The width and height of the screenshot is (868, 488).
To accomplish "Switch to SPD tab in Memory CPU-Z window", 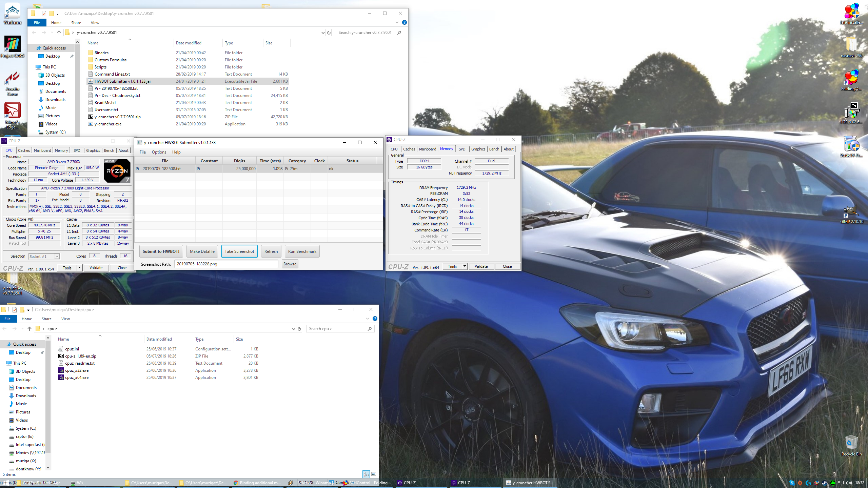I will (x=462, y=149).
